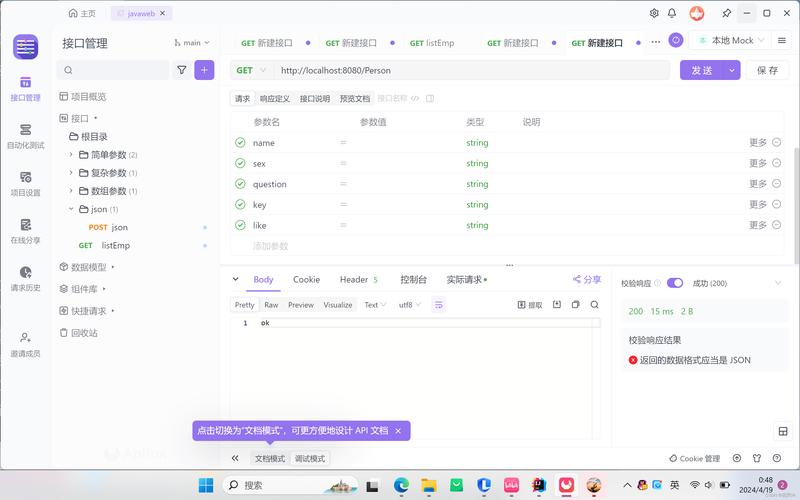Collapse the response panel chevron
This screenshot has width=800, height=500.
point(235,279)
